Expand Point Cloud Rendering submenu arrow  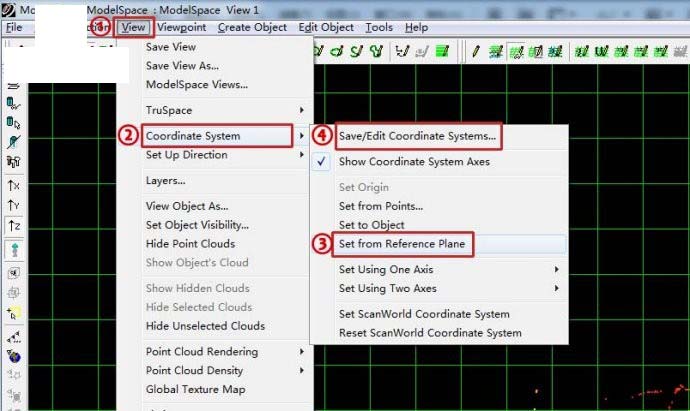pyautogui.click(x=302, y=352)
